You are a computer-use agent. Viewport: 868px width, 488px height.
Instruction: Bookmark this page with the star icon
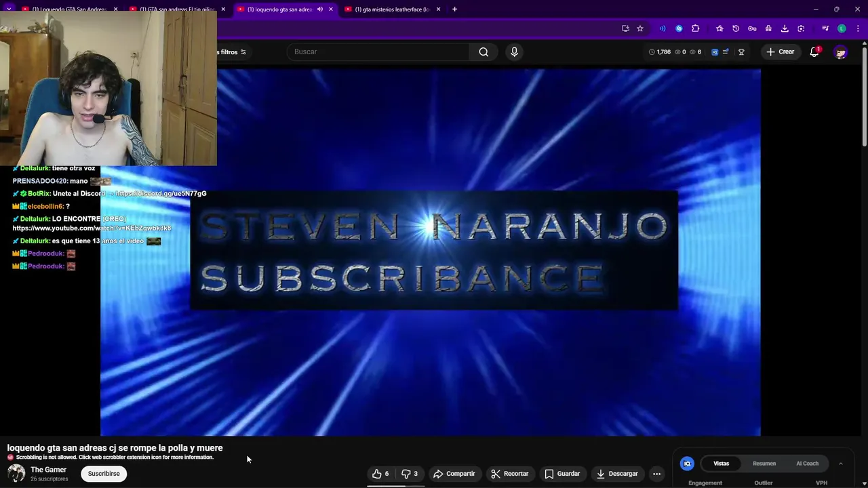640,28
